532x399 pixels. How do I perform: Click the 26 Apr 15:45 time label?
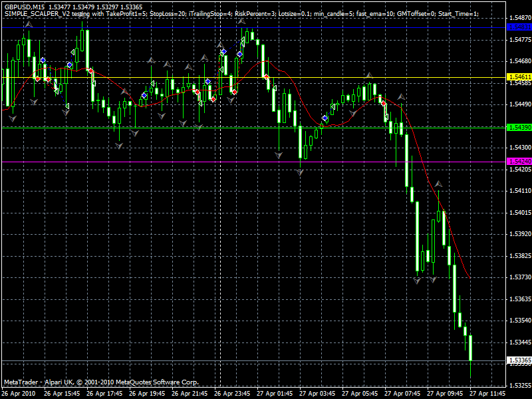(x=62, y=394)
